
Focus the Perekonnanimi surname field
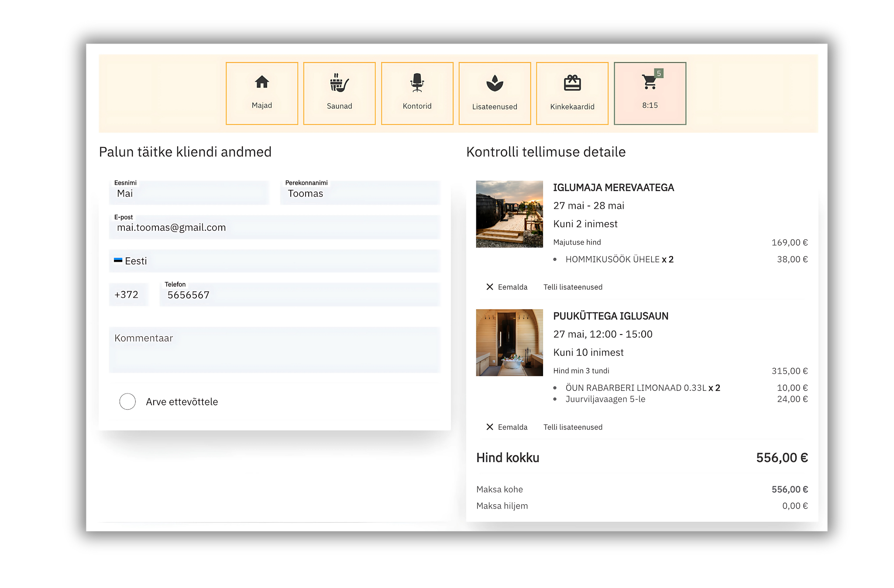click(x=360, y=194)
